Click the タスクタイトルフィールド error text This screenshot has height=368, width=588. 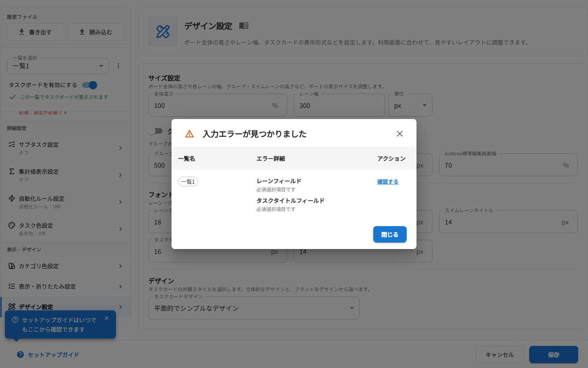coord(290,200)
